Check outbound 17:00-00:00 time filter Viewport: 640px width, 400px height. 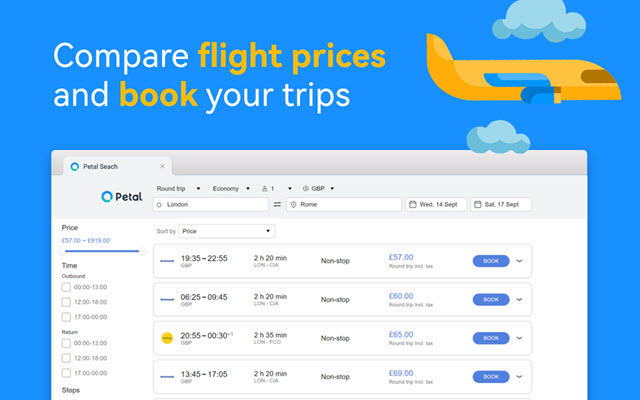click(x=66, y=315)
